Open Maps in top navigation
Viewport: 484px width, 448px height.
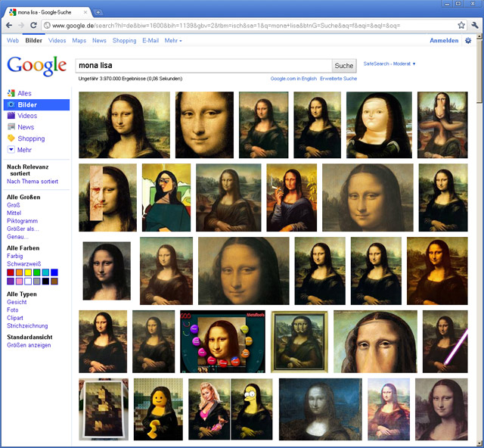pos(79,40)
